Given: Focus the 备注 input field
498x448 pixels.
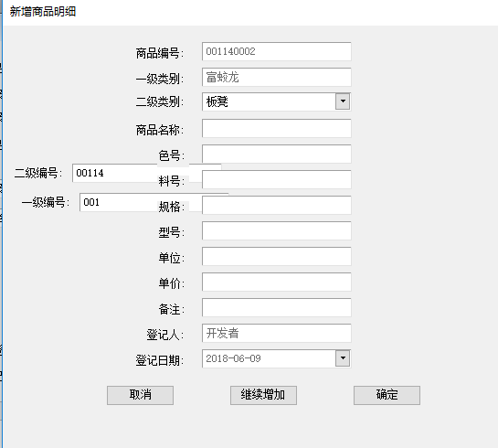Looking at the screenshot, I should click(276, 307).
